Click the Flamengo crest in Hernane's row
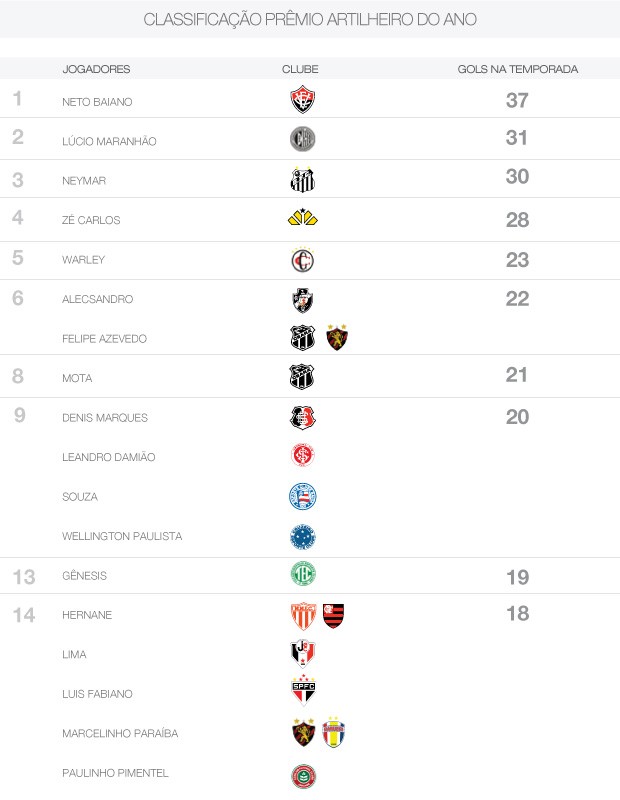Image resolution: width=620 pixels, height=800 pixels. 333,616
